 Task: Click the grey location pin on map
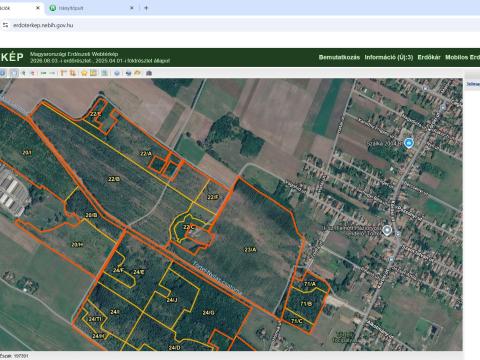pos(387,230)
